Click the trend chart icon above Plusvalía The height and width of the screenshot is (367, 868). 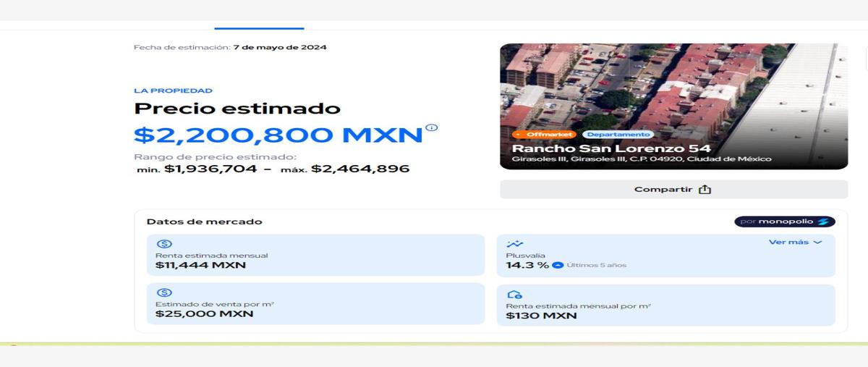515,244
